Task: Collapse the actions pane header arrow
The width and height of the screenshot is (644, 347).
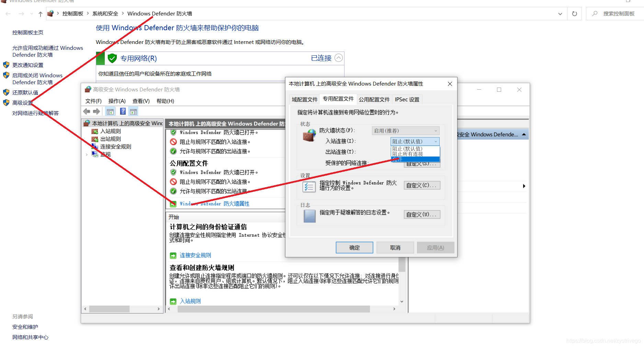Action: coord(524,134)
